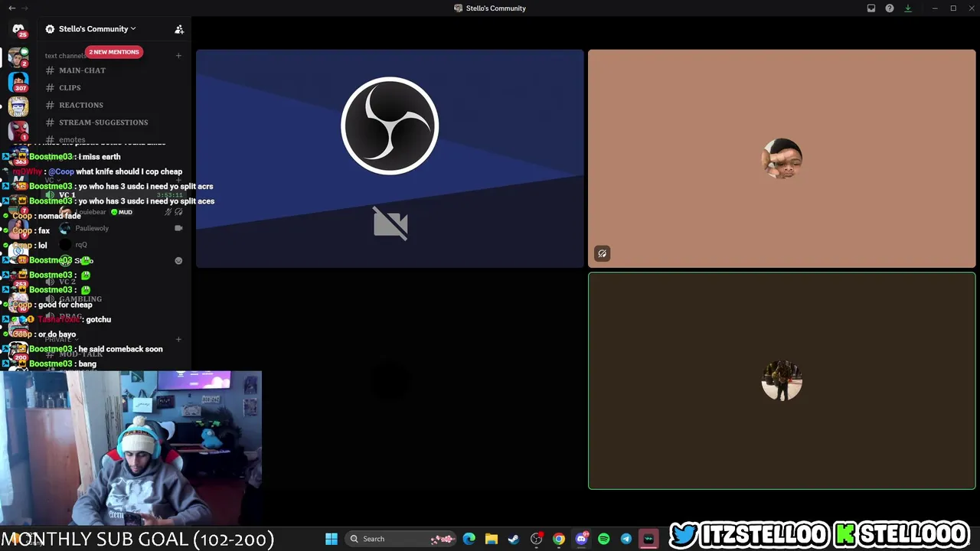Open the pink waveform app on the taskbar
This screenshot has width=980, height=551.
click(648, 539)
